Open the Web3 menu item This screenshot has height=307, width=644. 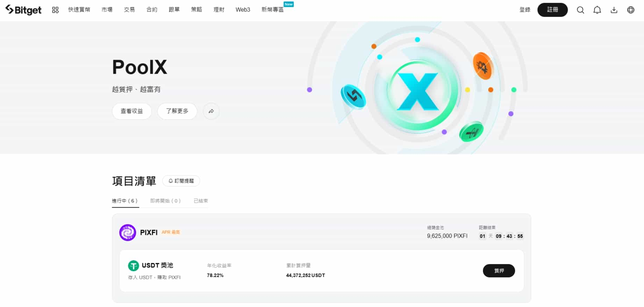pos(243,10)
